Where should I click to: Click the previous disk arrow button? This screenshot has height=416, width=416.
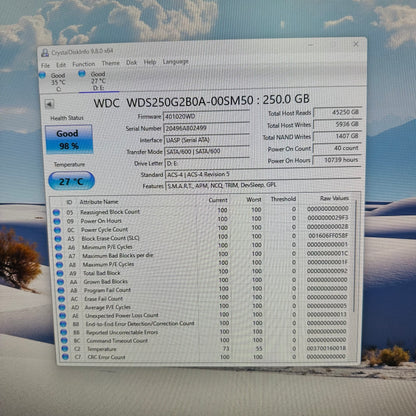pyautogui.click(x=49, y=104)
